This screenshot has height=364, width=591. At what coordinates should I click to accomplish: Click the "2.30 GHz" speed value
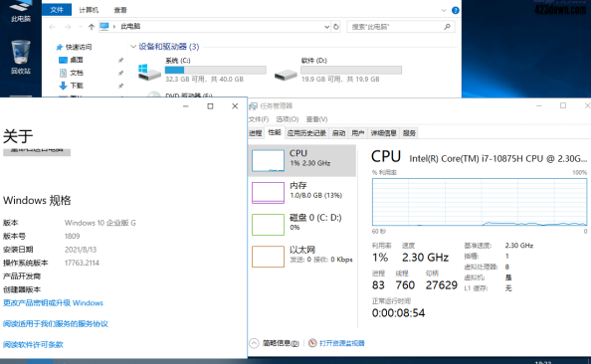(x=425, y=258)
